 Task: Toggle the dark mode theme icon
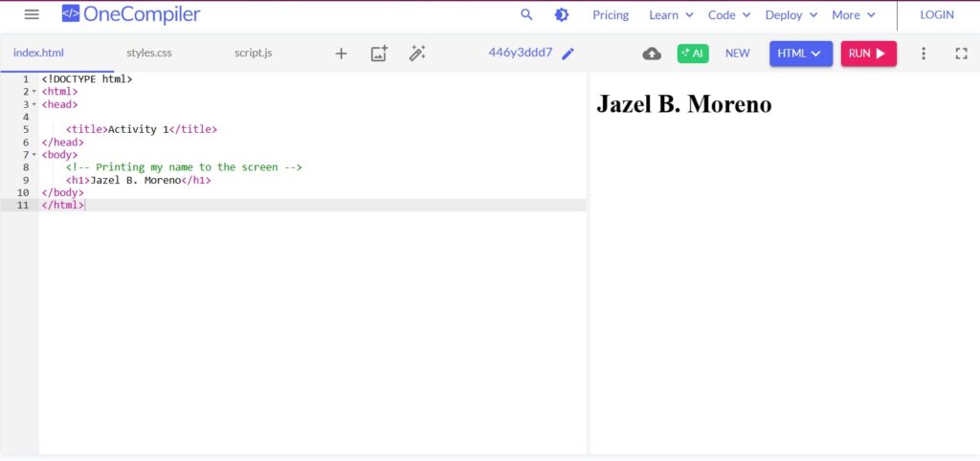point(561,14)
